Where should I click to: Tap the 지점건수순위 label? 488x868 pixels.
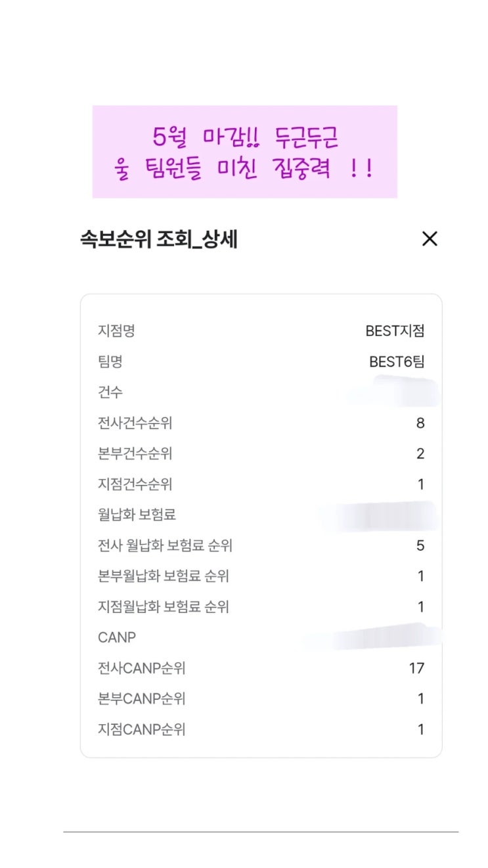(x=135, y=485)
